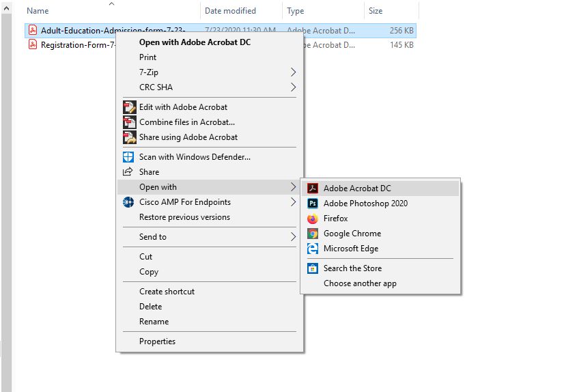Screen dimensions: 579x392
Task: Open the CRC SHA menu entry
Action: [x=210, y=87]
